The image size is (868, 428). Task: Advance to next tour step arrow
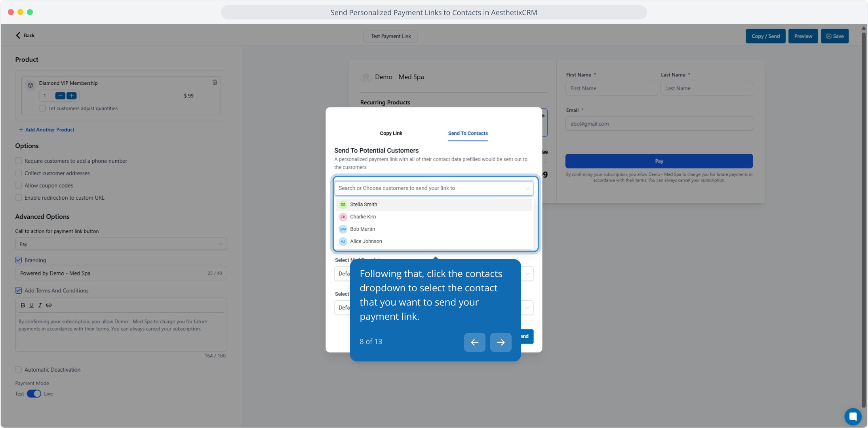pos(501,342)
